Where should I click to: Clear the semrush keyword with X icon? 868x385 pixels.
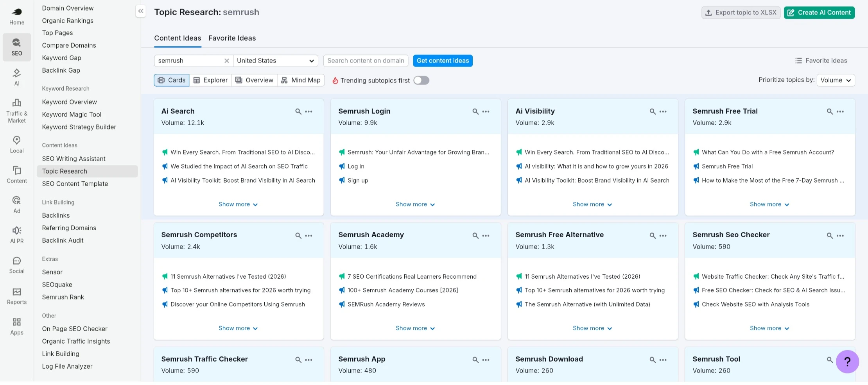(226, 61)
